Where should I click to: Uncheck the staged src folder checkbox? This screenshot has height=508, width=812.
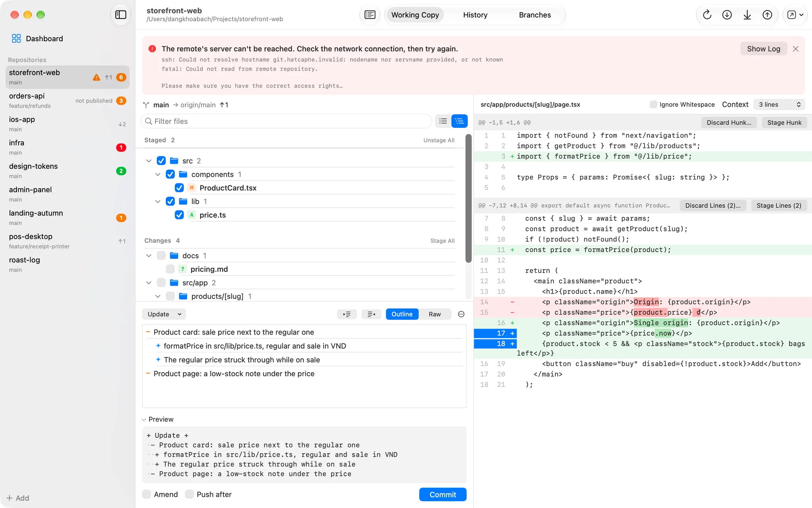click(161, 161)
